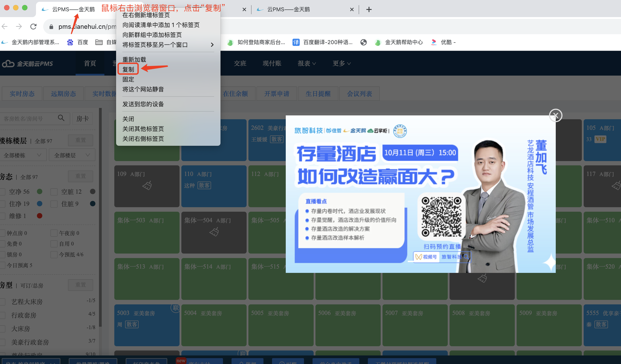Click the green 空净 color dot
Viewport: 621px width, 364px height.
coord(39,191)
